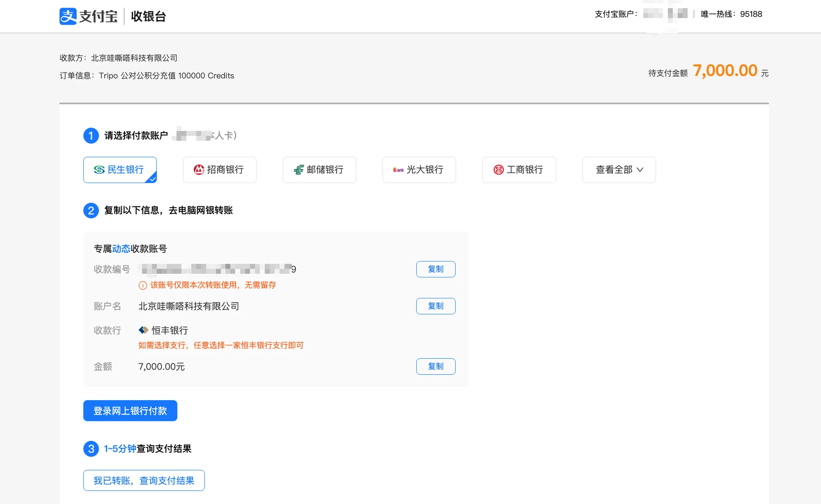Click the 1~5分钟 highlighted text
This screenshot has width=821, height=504.
point(120,449)
